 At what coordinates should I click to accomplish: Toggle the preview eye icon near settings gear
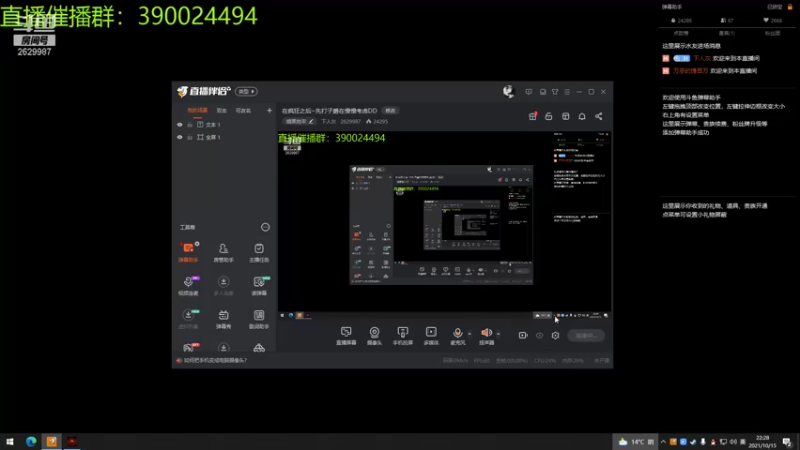(539, 335)
